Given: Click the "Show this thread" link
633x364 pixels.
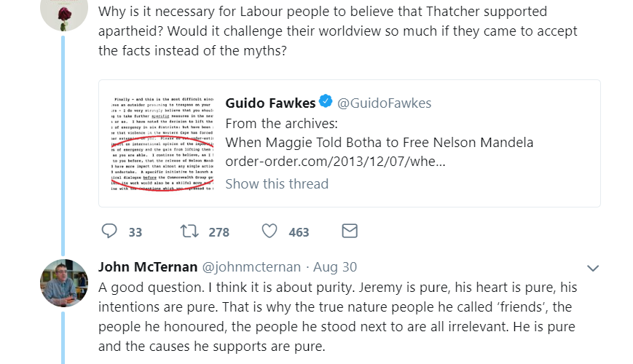Looking at the screenshot, I should coord(277,183).
